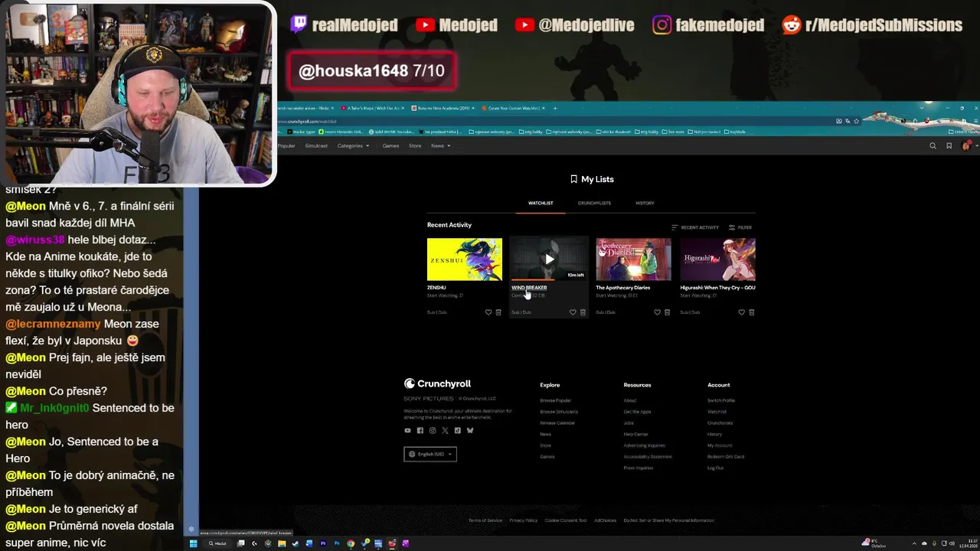Go to Simulcast in top navigation

coord(316,145)
